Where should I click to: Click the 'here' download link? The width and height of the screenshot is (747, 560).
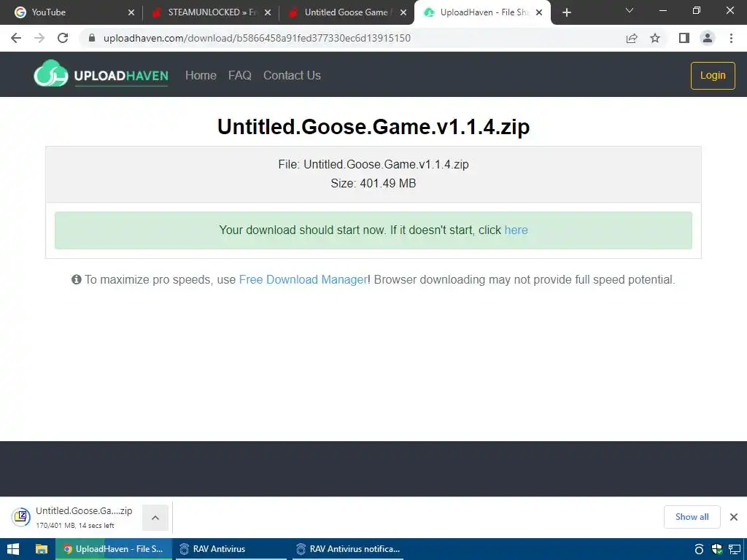coord(516,230)
